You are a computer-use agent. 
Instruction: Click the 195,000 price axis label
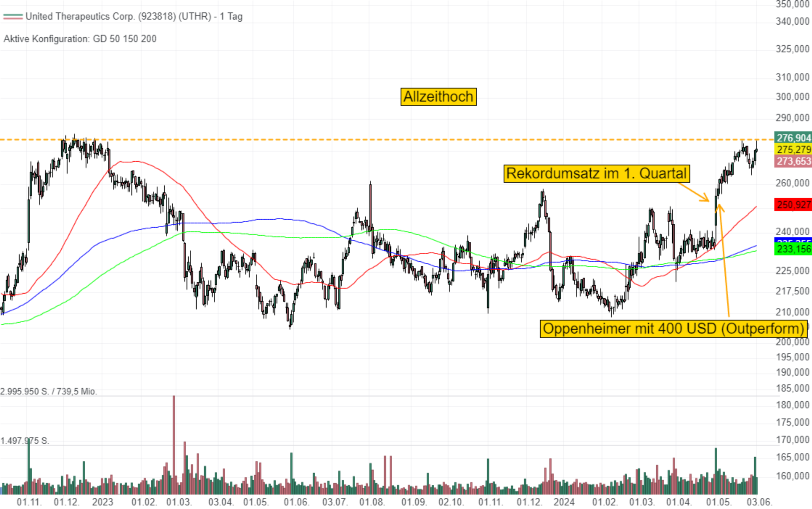[792, 357]
